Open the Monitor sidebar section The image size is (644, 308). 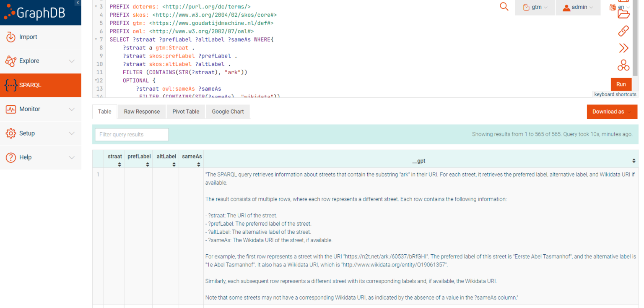[x=29, y=109]
